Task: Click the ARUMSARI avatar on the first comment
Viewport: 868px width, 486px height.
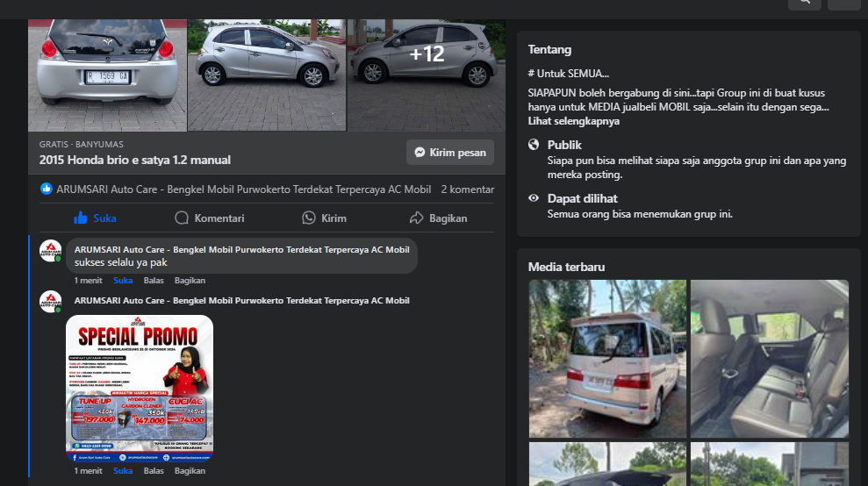Action: coord(50,251)
